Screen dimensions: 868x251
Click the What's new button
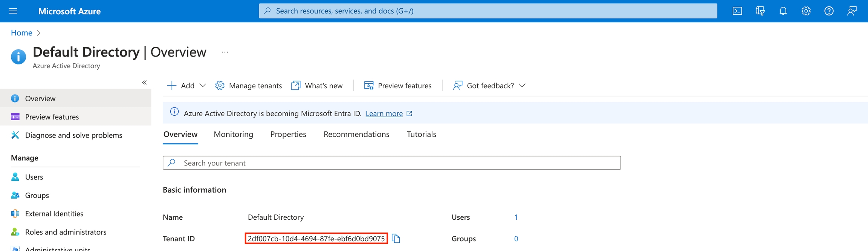tap(317, 86)
